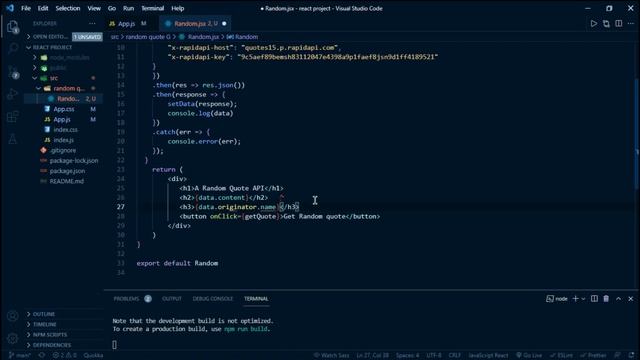Click the node terminal profile icon
This screenshot has width=640, height=360.
pyautogui.click(x=557, y=299)
